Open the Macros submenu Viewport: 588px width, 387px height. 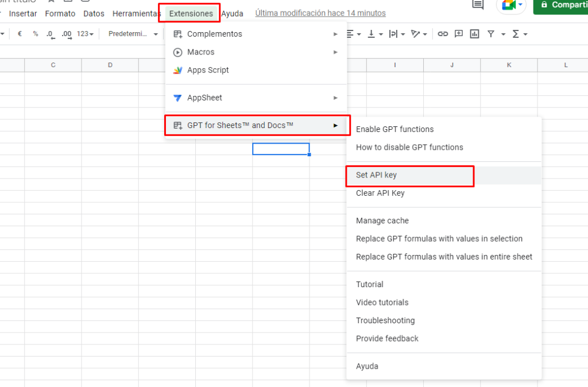point(256,52)
